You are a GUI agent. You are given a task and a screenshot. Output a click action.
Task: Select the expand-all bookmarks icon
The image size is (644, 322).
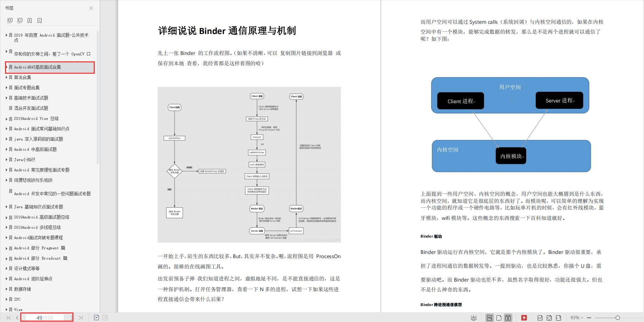10,20
